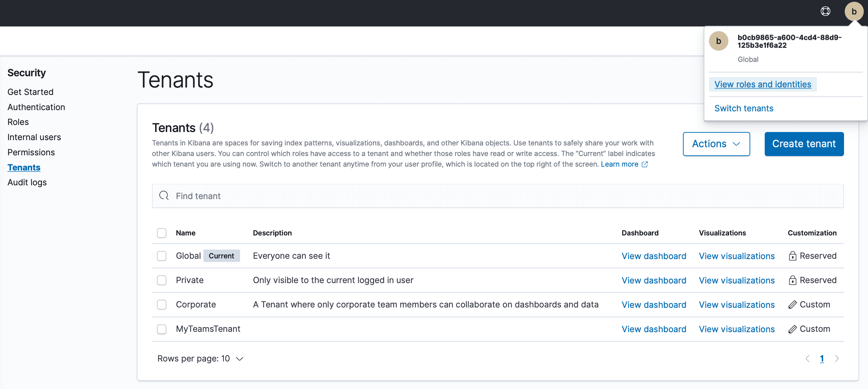Click the help lifebuoy icon in header
The width and height of the screenshot is (868, 389).
click(x=825, y=12)
